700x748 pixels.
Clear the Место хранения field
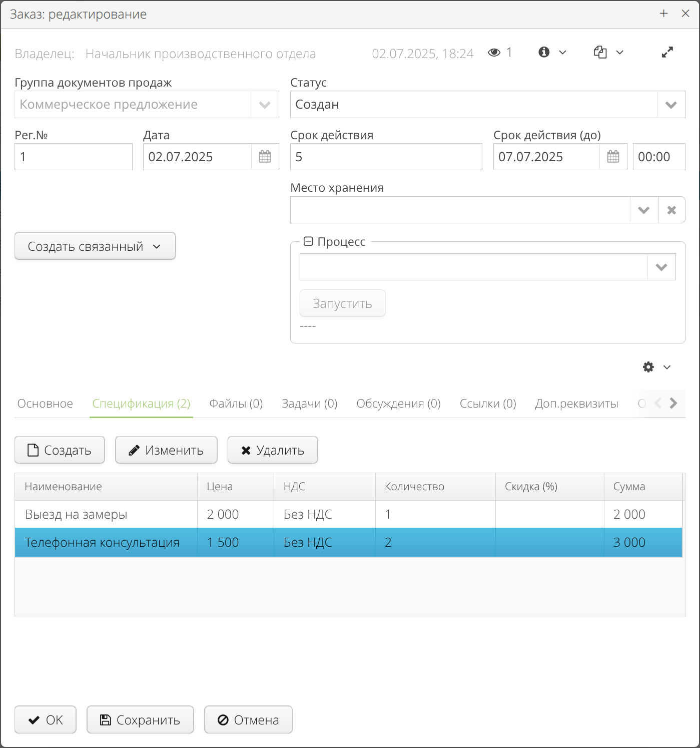click(x=671, y=210)
